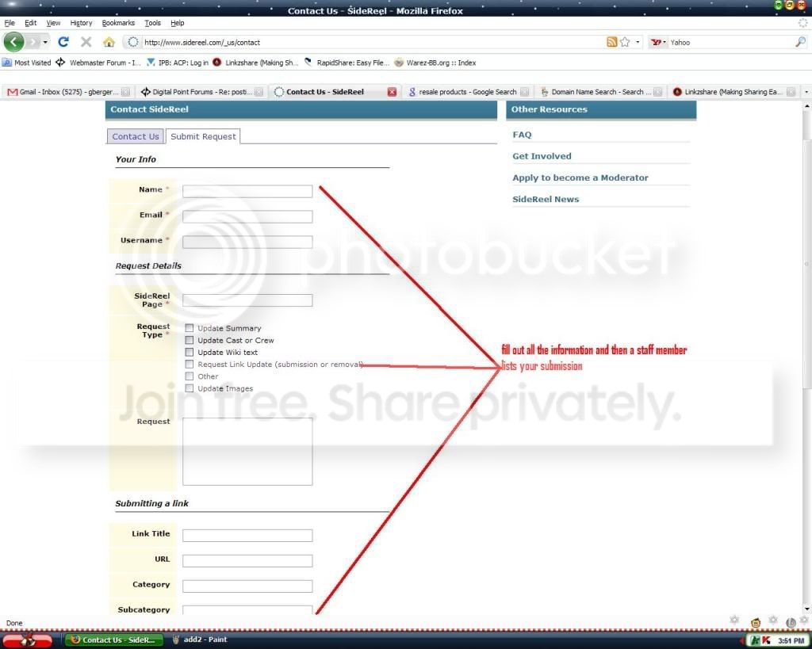Click the Name input field

click(x=247, y=191)
